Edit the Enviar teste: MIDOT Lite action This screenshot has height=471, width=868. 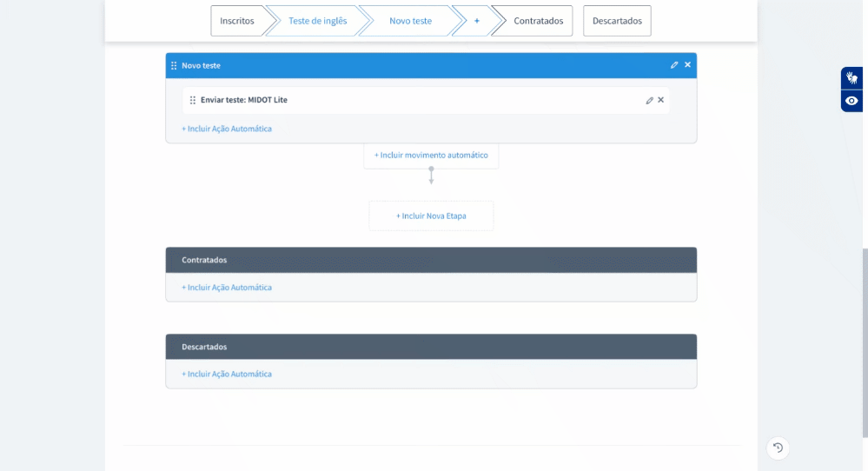point(649,100)
